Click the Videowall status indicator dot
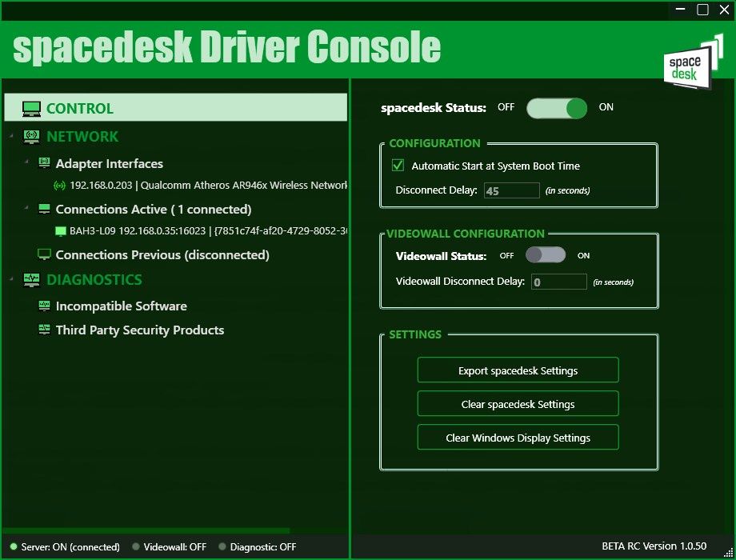 pos(136,546)
